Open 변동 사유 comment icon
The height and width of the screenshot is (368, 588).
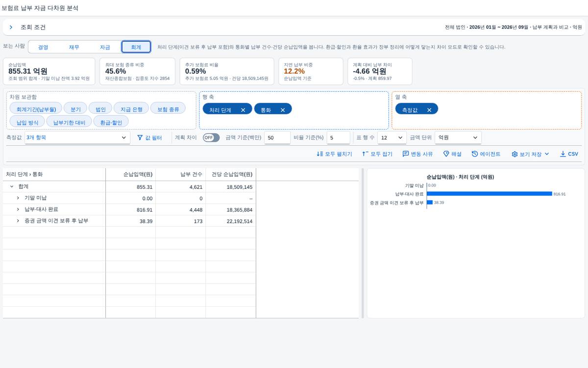[x=406, y=154]
